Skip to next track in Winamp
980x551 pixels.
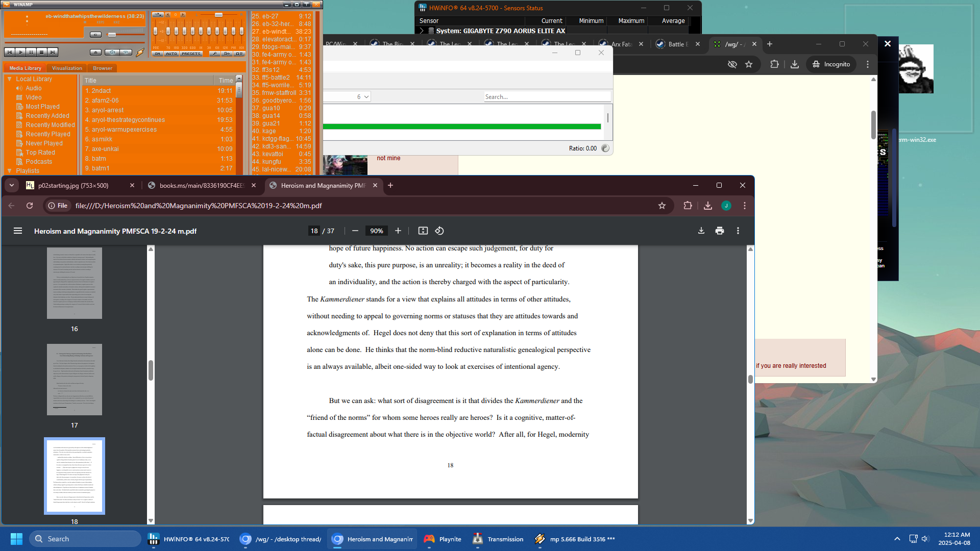[x=53, y=52]
